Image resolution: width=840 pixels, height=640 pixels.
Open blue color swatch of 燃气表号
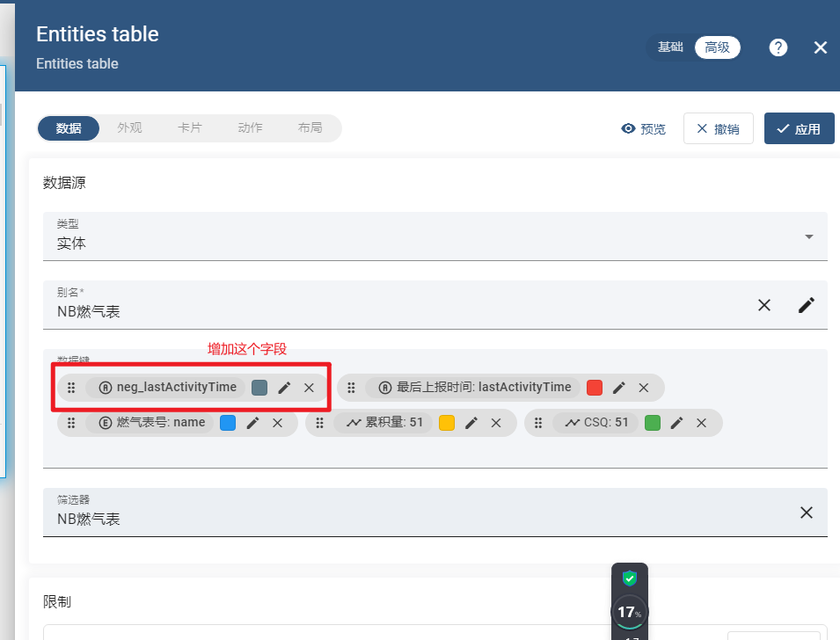pos(228,423)
